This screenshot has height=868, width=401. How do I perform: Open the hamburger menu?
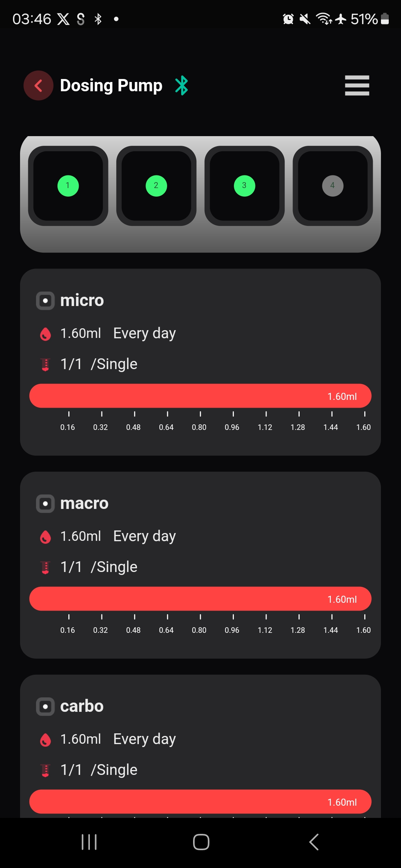point(357,86)
